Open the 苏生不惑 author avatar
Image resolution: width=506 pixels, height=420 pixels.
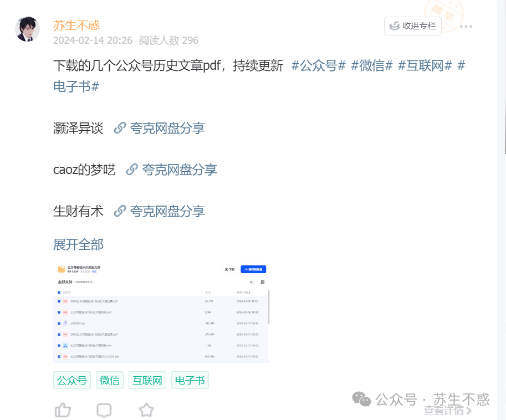(x=27, y=29)
